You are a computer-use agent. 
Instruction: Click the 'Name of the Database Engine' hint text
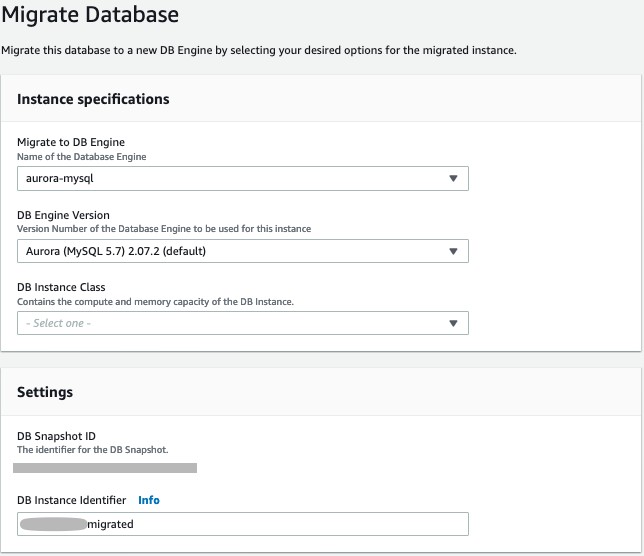click(82, 156)
